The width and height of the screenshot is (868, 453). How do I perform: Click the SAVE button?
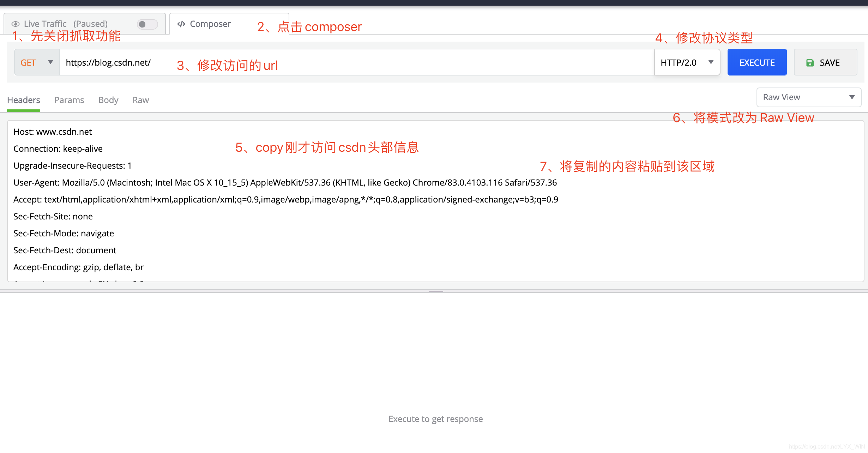[x=825, y=62]
